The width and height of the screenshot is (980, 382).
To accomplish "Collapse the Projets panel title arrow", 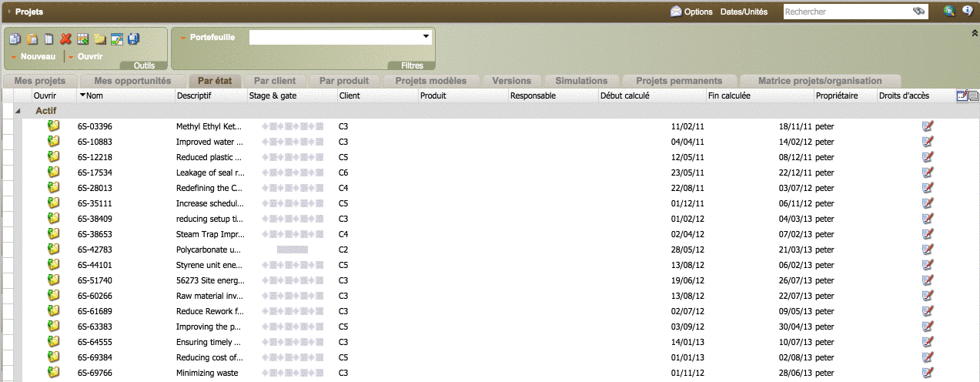I will pos(9,12).
